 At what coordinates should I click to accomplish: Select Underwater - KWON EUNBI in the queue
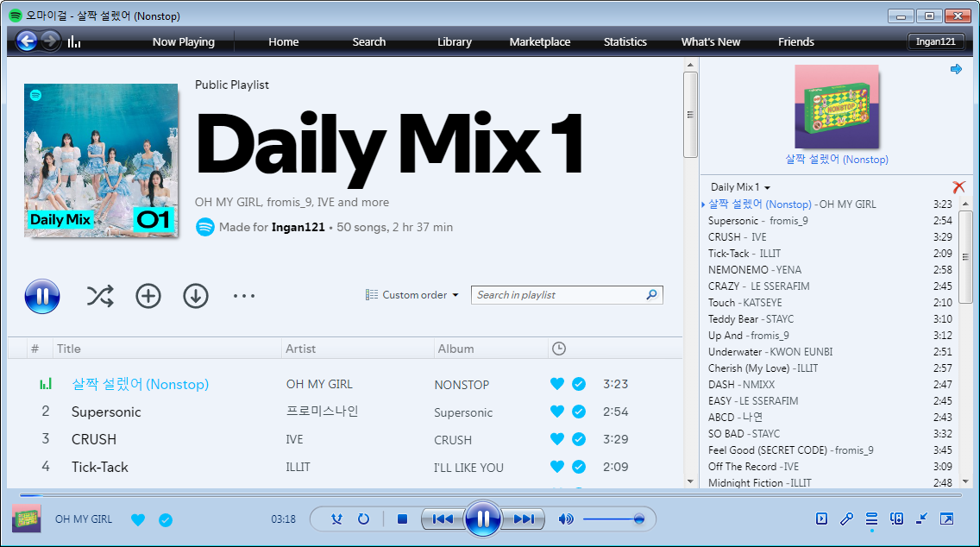(830, 351)
